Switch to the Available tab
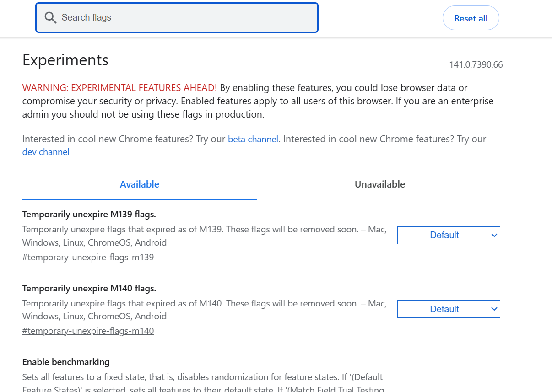This screenshot has height=392, width=552. point(139,184)
